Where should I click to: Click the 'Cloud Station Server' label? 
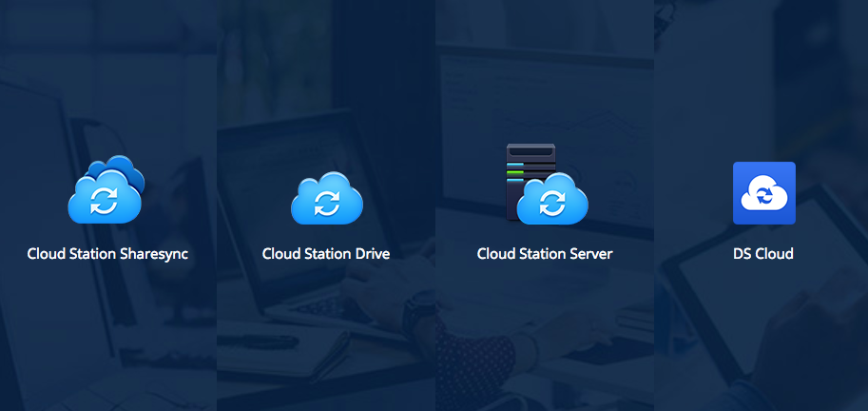click(545, 254)
